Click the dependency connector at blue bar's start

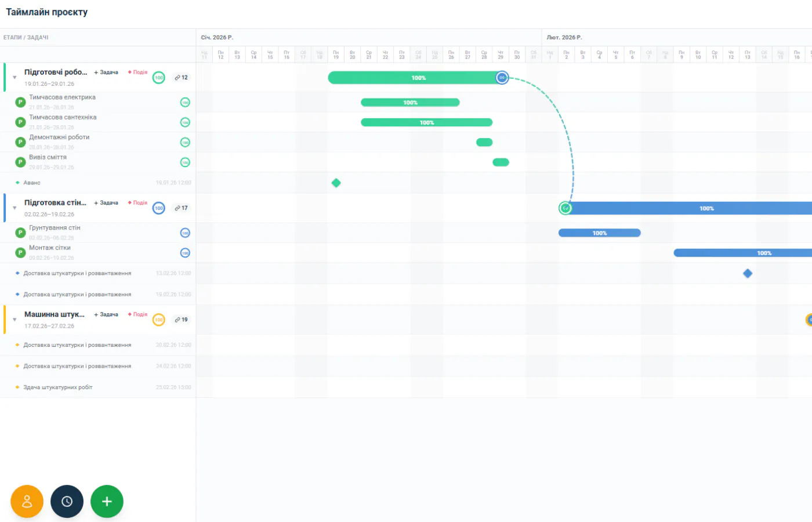point(565,208)
